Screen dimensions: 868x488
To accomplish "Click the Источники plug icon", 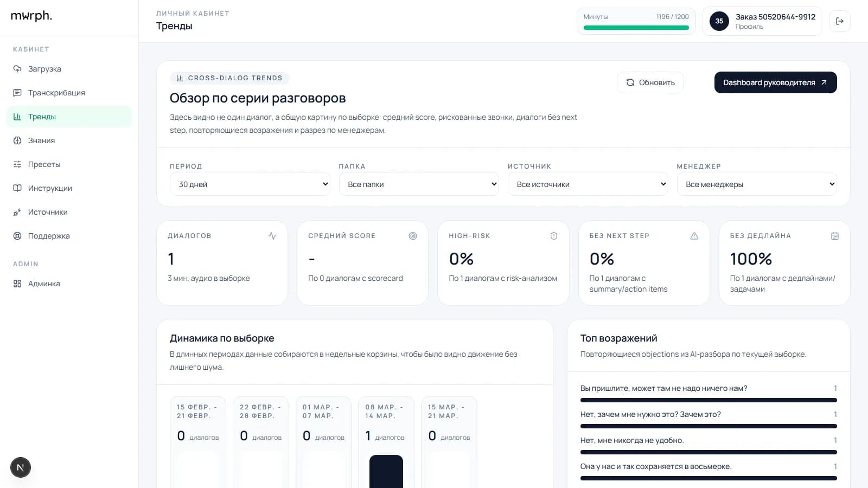I will 17,212.
